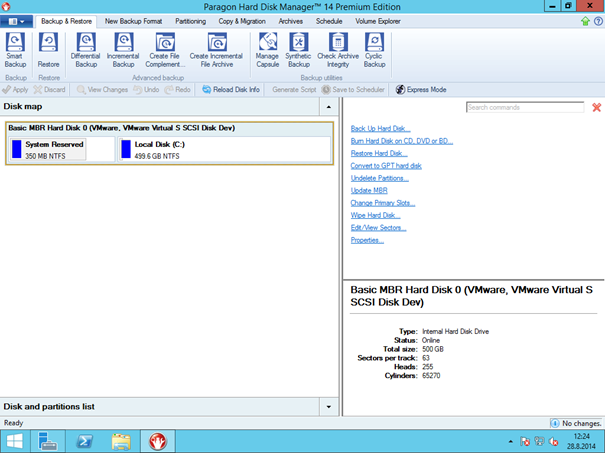Screen dimensions: 605x453
Task: Click Convert to GPT hard disk link
Action: [x=386, y=165]
